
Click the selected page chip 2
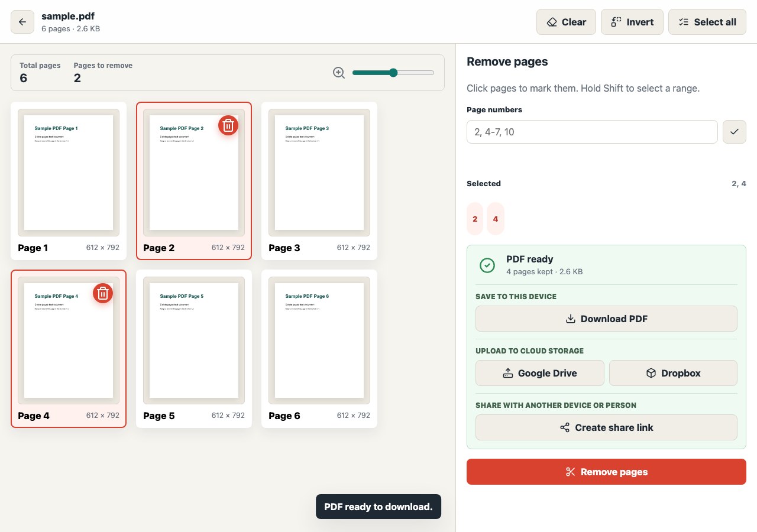point(475,219)
